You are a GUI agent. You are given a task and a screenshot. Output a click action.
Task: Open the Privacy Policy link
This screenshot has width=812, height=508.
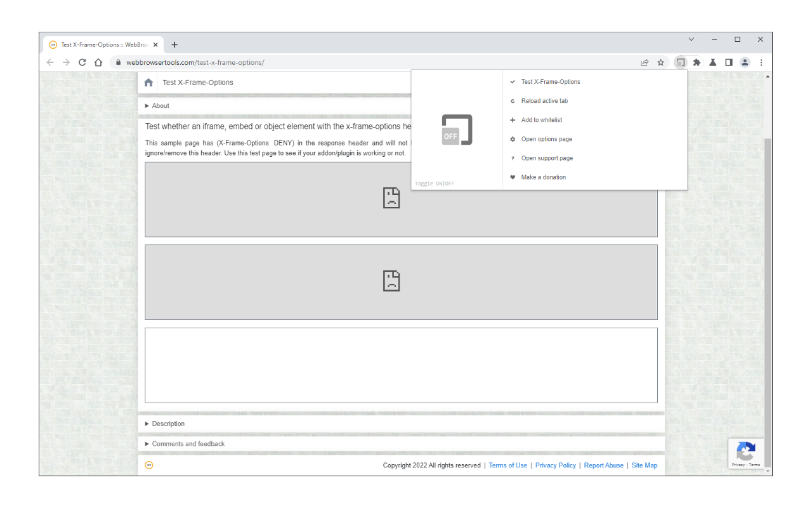[555, 465]
